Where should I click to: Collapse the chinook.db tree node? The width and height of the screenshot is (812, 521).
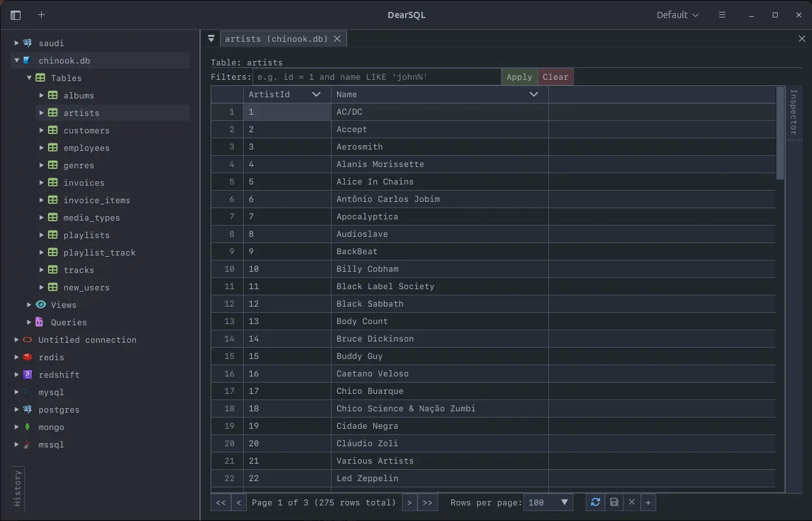click(17, 60)
